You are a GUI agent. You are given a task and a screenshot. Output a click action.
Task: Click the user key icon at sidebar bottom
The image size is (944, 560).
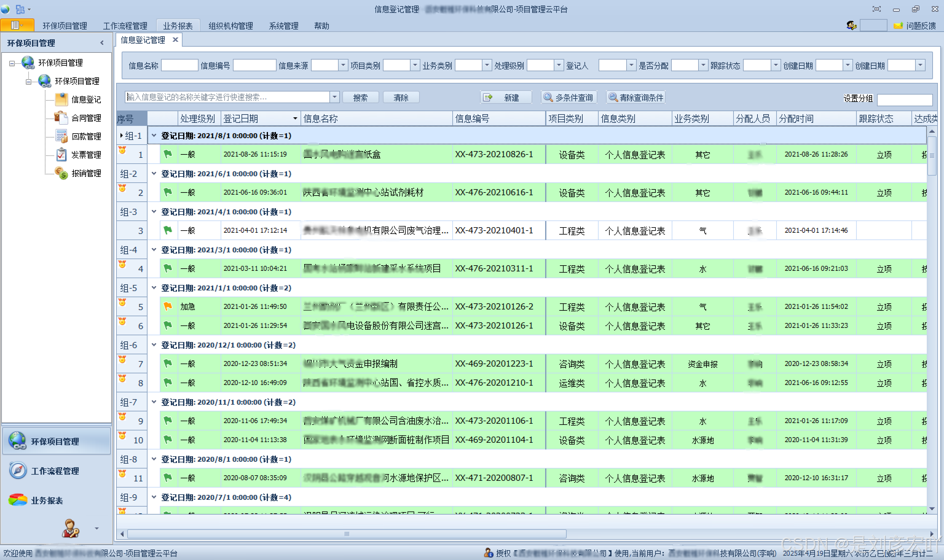[x=70, y=528]
